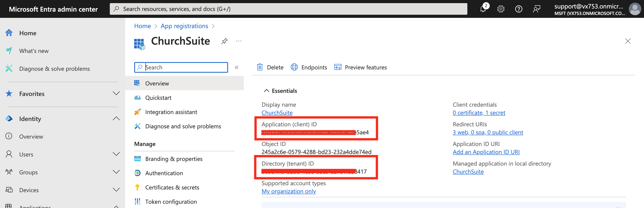Click the Identity Overview info icon
This screenshot has width=644, height=208.
[x=9, y=136]
